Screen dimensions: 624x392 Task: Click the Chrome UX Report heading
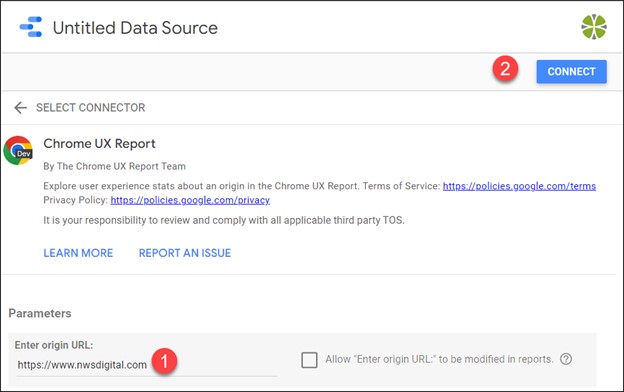99,144
